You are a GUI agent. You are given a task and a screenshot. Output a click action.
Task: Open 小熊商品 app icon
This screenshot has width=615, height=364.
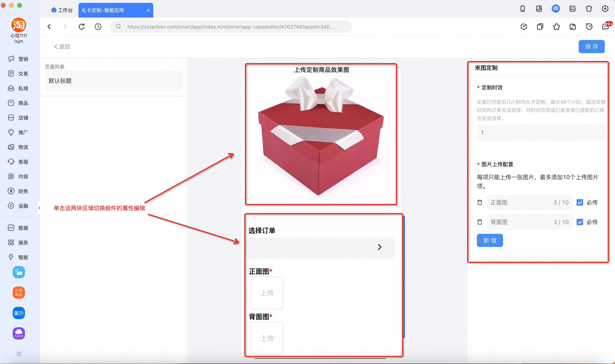click(x=19, y=292)
